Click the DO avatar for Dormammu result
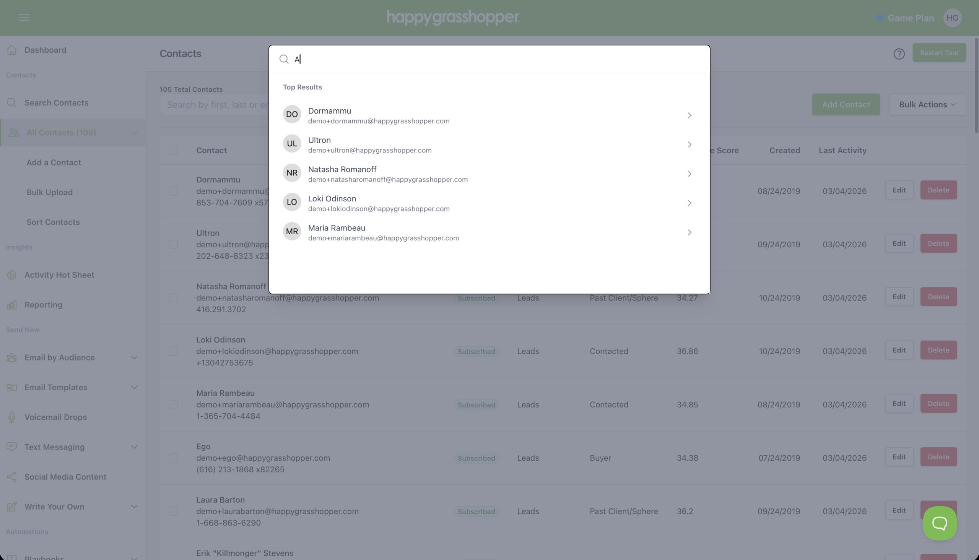Viewport: 979px width, 560px height. pos(291,114)
